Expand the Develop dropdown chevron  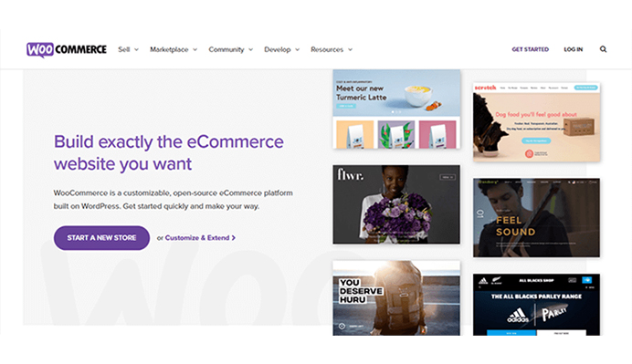tap(298, 49)
